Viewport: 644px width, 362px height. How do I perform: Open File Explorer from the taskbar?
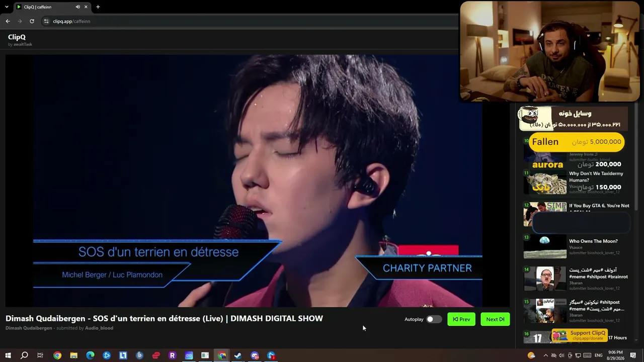pos(73,355)
